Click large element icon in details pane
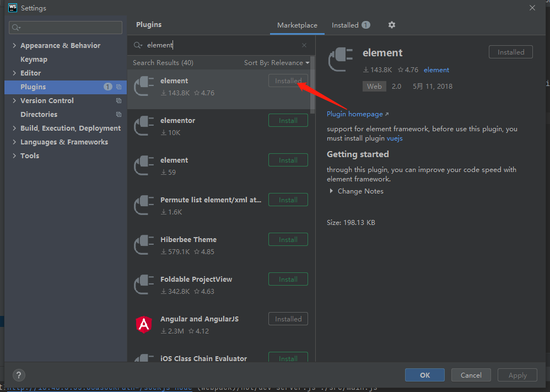The width and height of the screenshot is (550, 392). (x=340, y=60)
